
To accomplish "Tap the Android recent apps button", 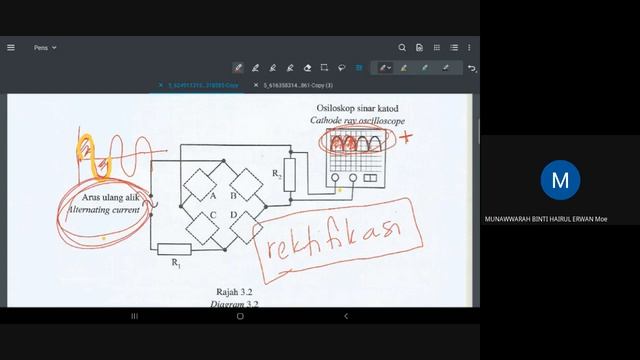I will click(134, 316).
